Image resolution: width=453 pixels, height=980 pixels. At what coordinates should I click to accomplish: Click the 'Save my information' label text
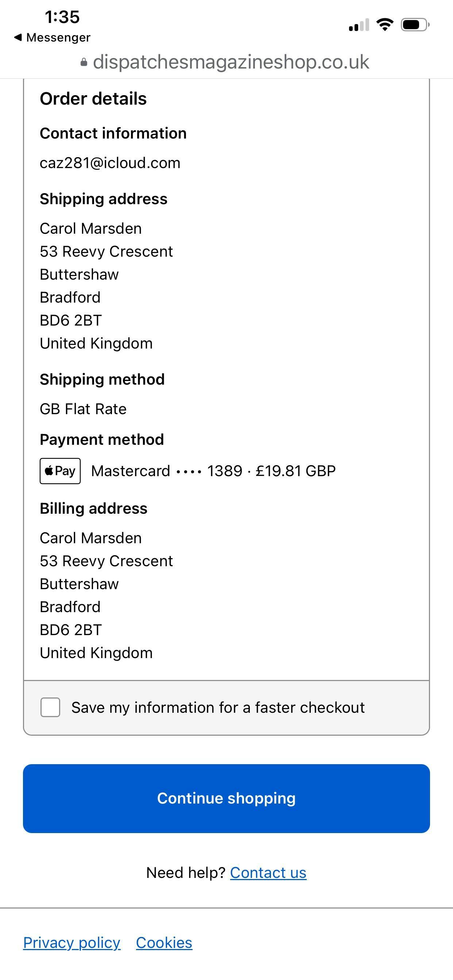pyautogui.click(x=218, y=708)
